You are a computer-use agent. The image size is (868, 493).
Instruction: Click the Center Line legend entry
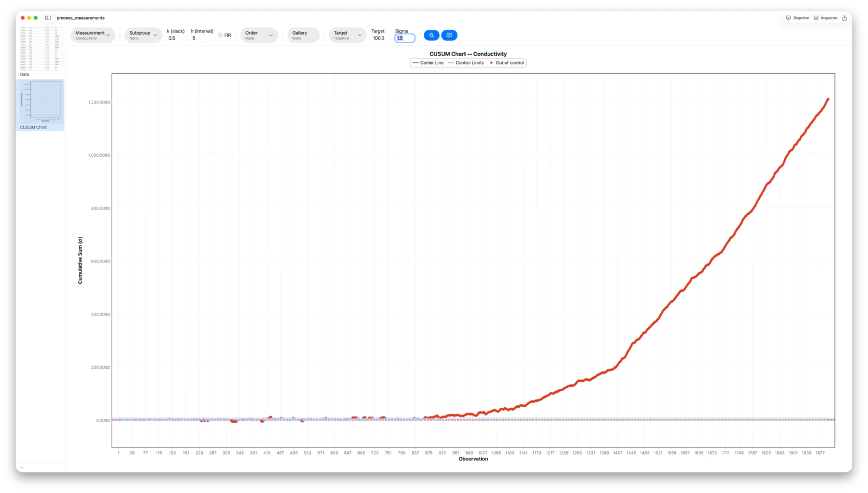[x=427, y=63]
